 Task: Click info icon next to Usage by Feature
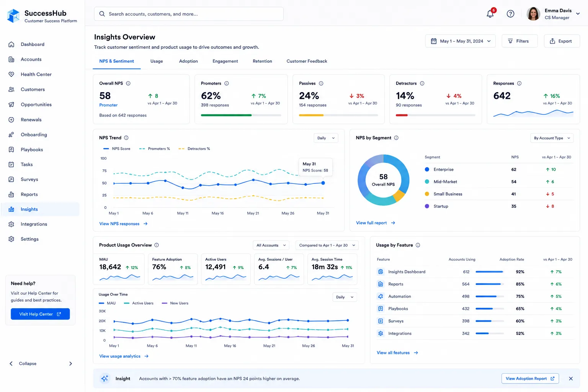pyautogui.click(x=418, y=245)
